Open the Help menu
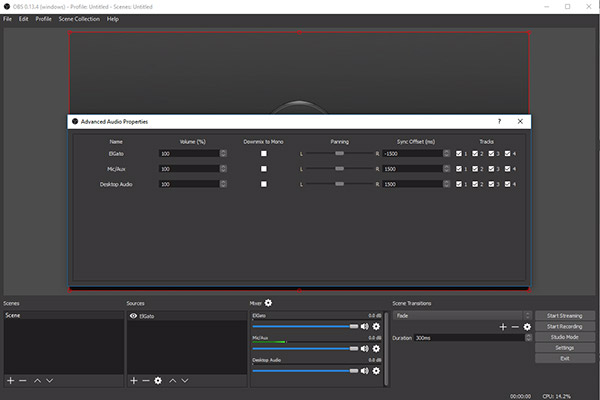Image resolution: width=600 pixels, height=400 pixels. point(112,19)
